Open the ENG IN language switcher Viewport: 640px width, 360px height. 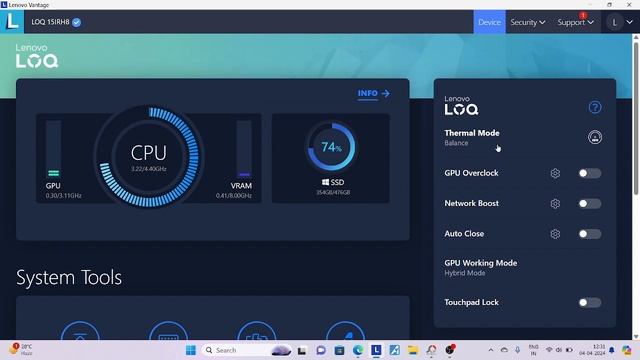point(533,350)
